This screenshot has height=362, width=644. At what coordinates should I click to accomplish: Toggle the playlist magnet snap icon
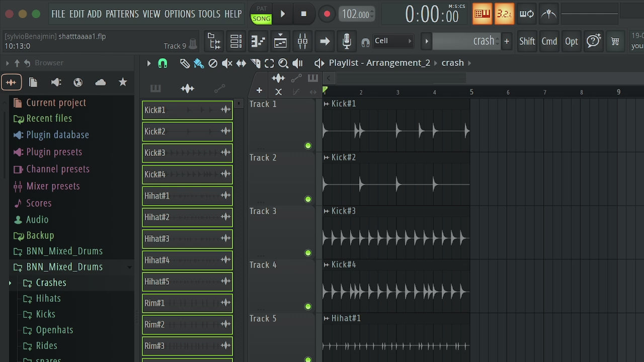[x=163, y=63]
